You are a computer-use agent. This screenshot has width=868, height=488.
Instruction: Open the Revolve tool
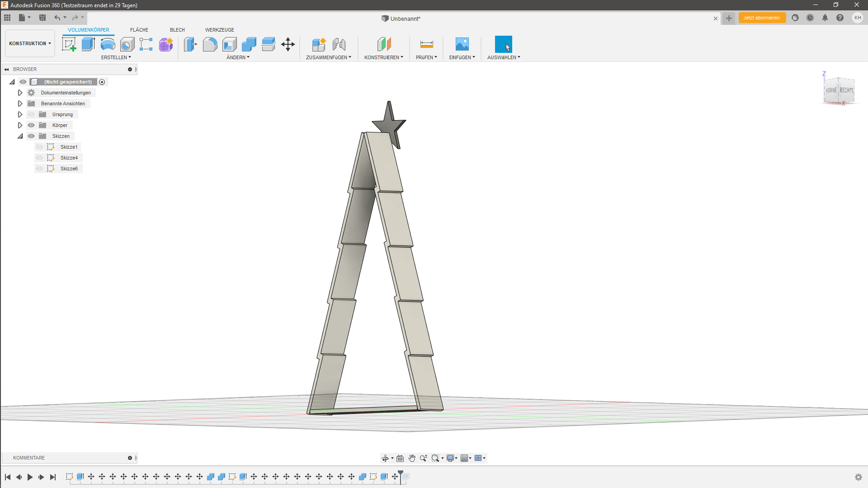[107, 44]
